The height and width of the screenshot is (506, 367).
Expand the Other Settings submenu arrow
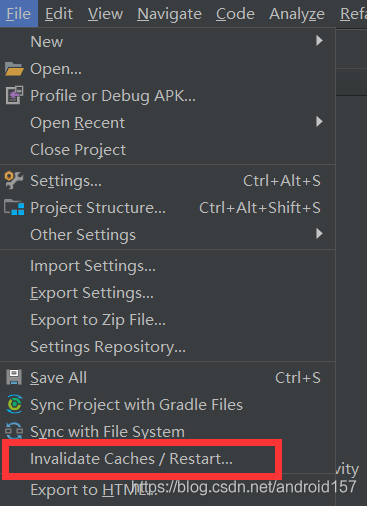coord(319,234)
